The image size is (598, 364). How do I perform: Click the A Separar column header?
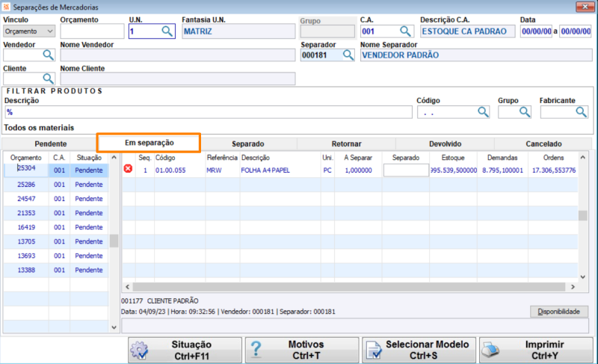pyautogui.click(x=358, y=158)
